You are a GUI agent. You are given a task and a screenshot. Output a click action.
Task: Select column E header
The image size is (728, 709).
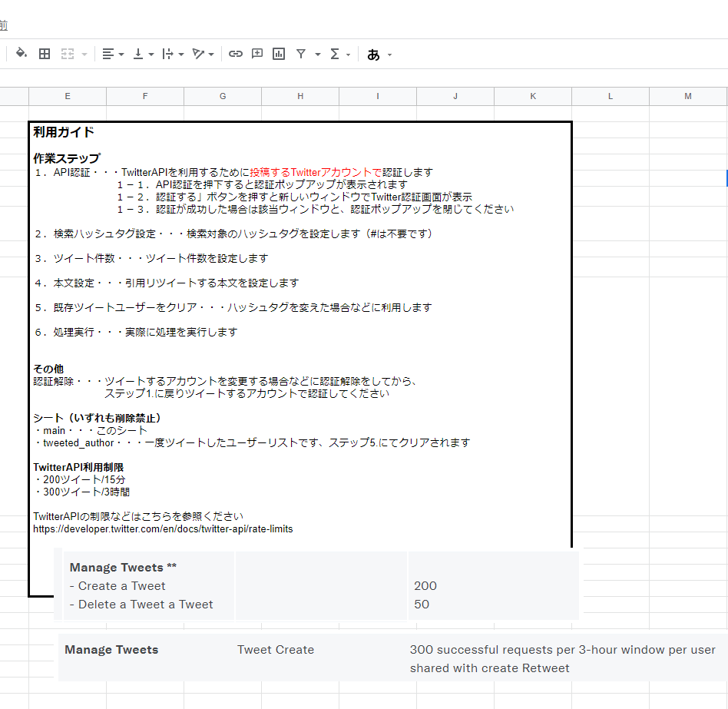[68, 96]
